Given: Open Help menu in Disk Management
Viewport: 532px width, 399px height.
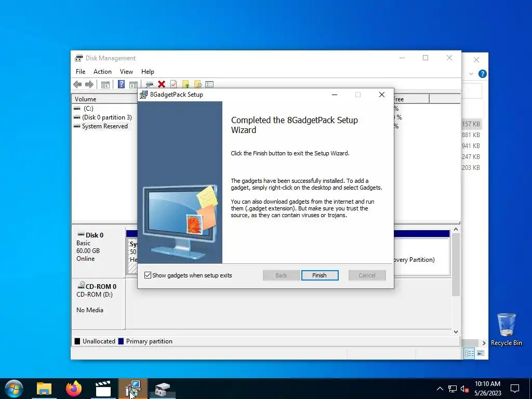Looking at the screenshot, I should coord(148,72).
